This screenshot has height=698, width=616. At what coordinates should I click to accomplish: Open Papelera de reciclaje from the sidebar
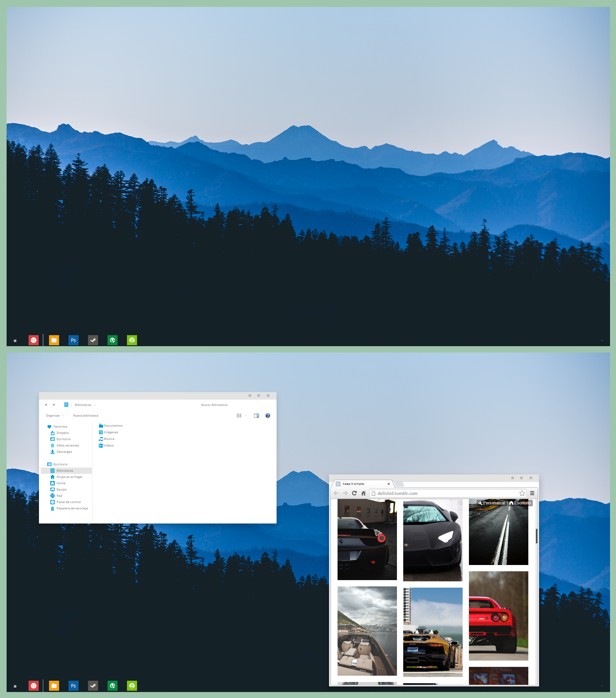[72, 508]
